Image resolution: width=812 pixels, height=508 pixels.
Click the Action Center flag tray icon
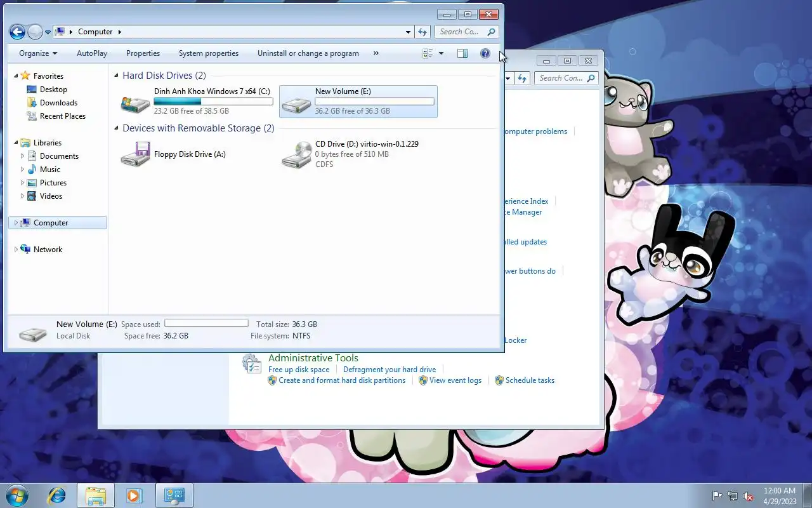click(717, 496)
